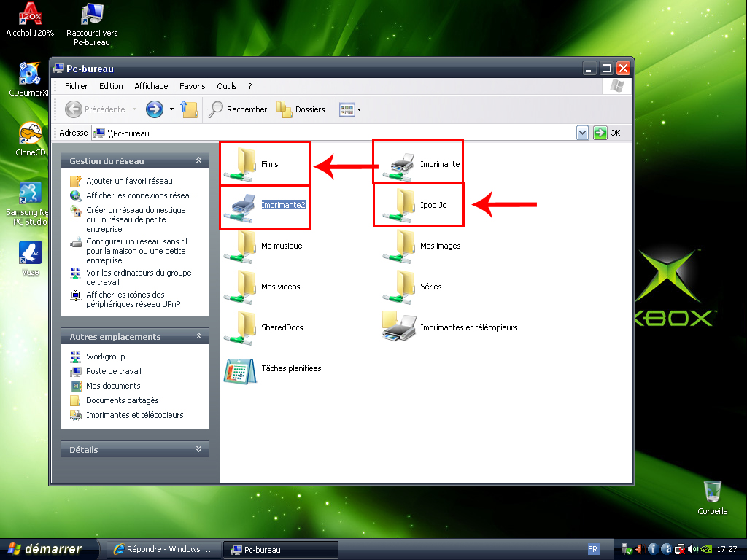Open Samsung PC Studio desktop icon
Image resolution: width=747 pixels, height=560 pixels.
29,203
